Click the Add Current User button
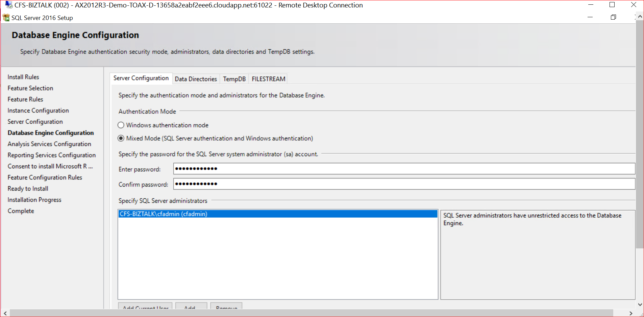Screen dimensions: 644x317 [145, 306]
